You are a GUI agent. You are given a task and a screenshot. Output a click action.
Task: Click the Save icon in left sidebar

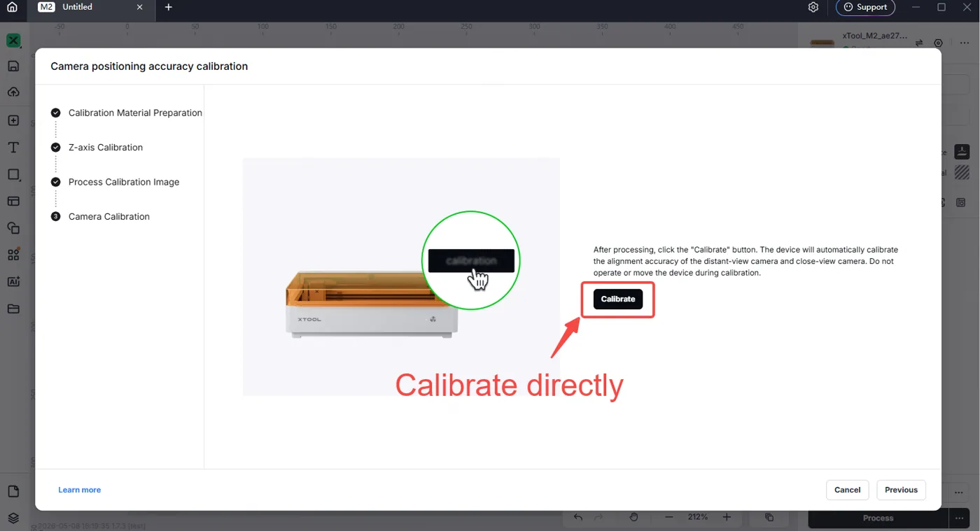pos(13,66)
